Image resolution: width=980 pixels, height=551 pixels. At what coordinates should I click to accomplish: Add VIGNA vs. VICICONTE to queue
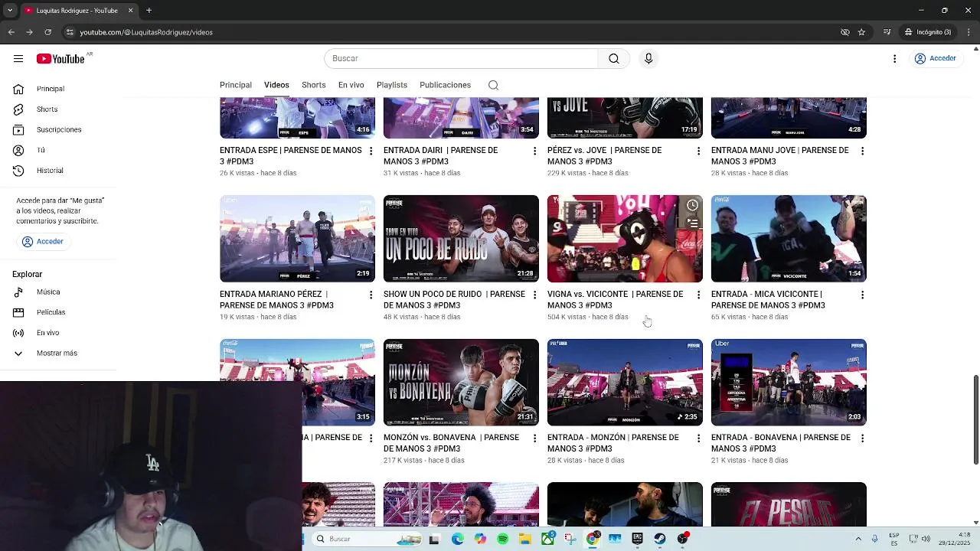click(x=692, y=223)
